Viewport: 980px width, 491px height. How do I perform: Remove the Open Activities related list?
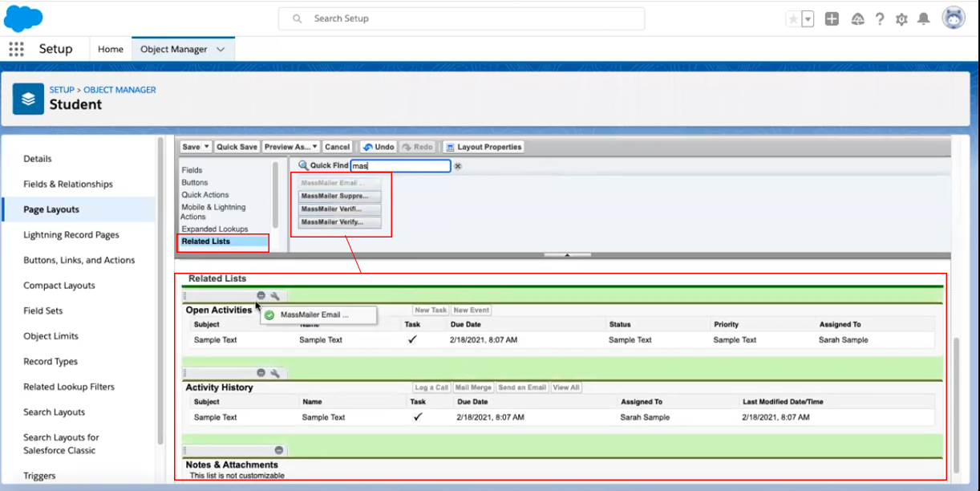click(x=261, y=295)
